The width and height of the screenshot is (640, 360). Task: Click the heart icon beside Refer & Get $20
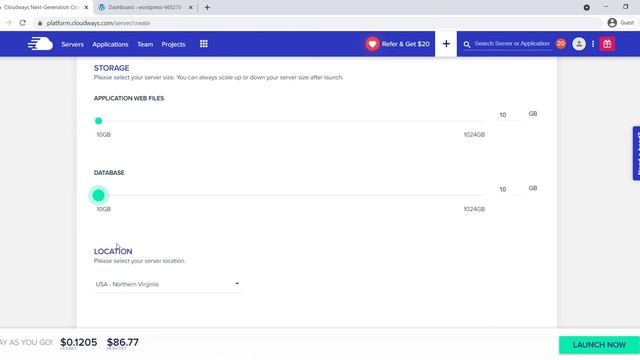click(372, 44)
